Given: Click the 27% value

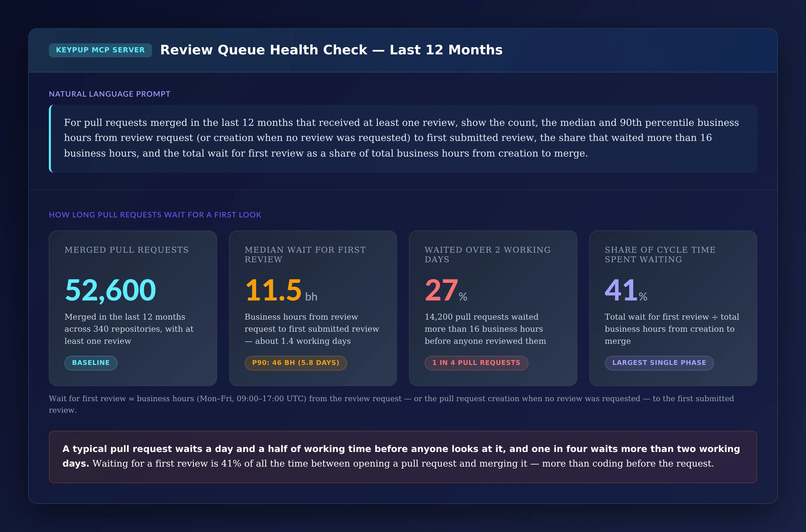Looking at the screenshot, I should (446, 290).
